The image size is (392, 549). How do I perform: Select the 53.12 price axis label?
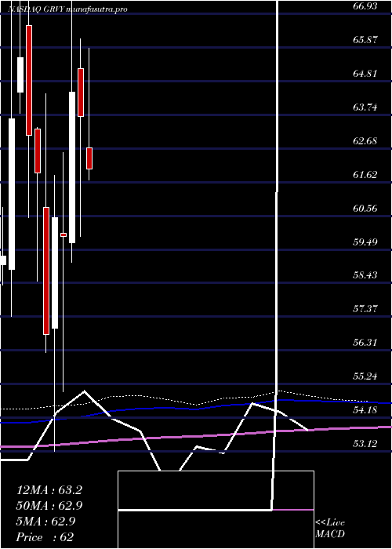pyautogui.click(x=365, y=444)
